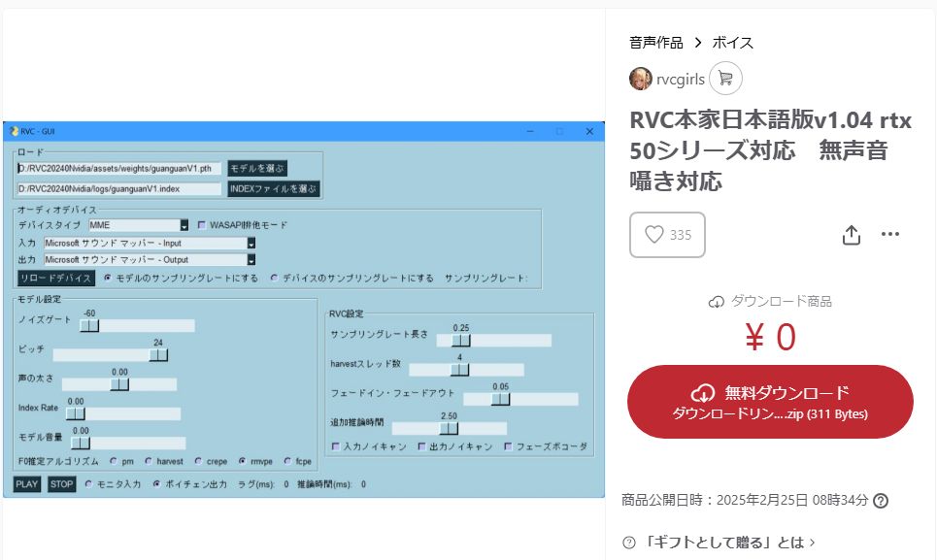This screenshot has height=560, width=937.
Task: Open the rvcgirls shop name link
Action: pyautogui.click(x=680, y=79)
